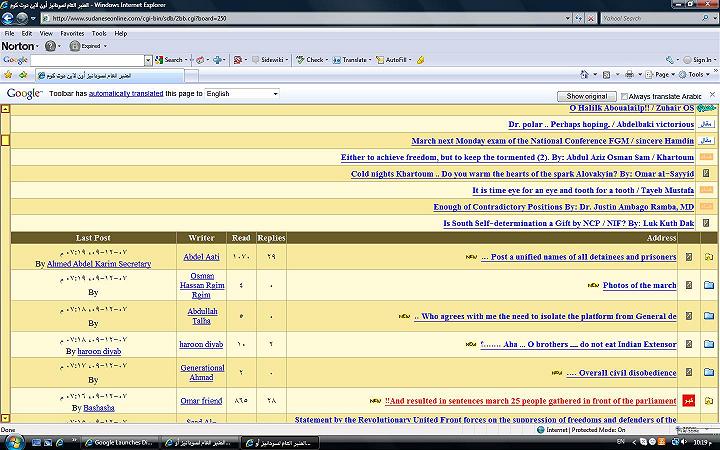Click the address bar URL field
The height and width of the screenshot is (450, 720).
tap(303, 18)
